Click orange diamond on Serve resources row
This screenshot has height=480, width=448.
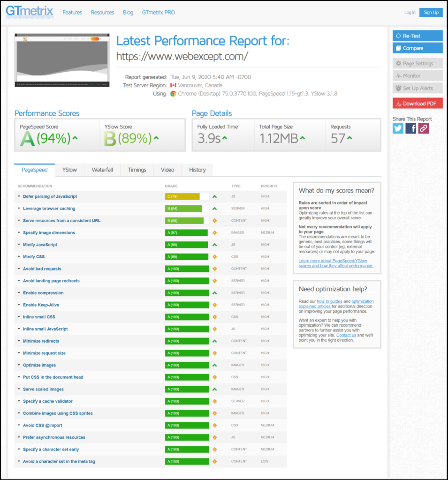214,221
